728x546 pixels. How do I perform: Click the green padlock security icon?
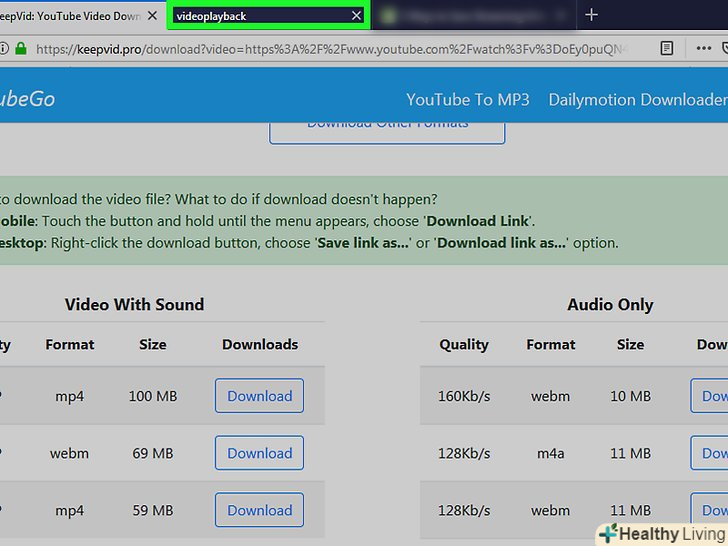point(20,48)
